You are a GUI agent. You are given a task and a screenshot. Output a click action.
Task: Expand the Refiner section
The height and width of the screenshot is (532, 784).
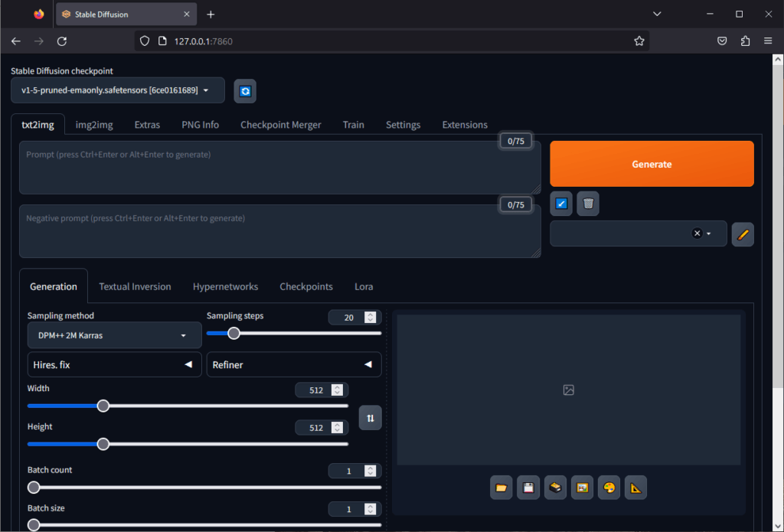tap(294, 365)
